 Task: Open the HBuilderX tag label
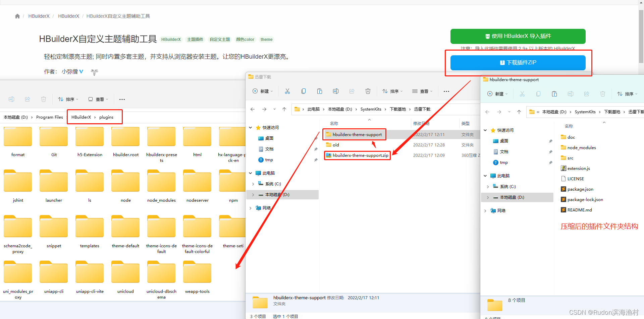click(171, 40)
